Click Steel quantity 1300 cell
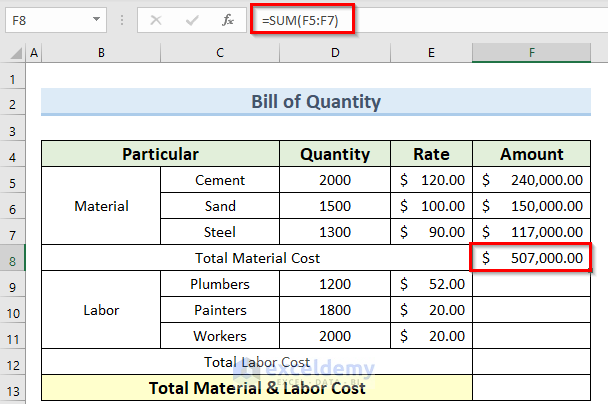 tap(335, 232)
